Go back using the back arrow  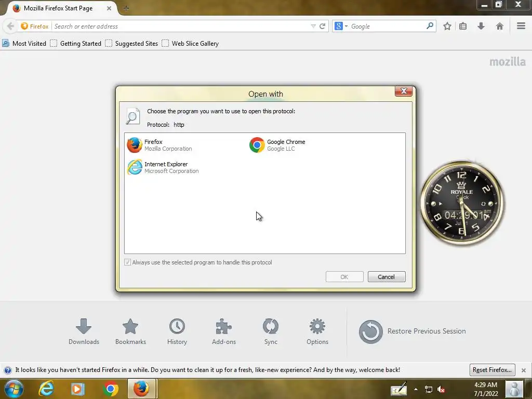pyautogui.click(x=10, y=26)
